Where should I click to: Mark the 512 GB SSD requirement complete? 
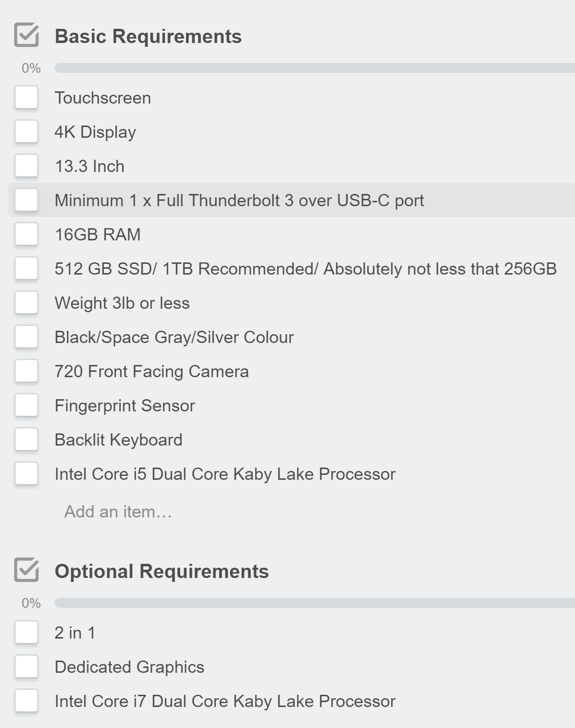click(x=27, y=268)
